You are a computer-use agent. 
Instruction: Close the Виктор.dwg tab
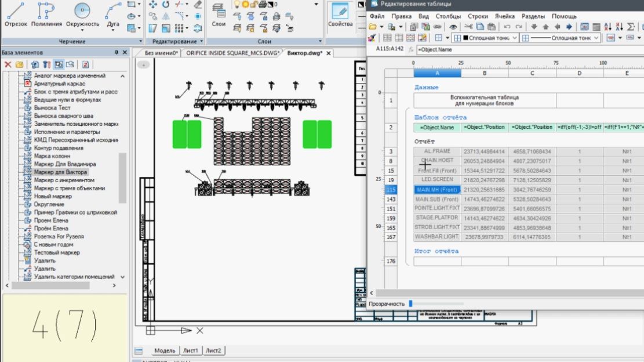point(329,53)
